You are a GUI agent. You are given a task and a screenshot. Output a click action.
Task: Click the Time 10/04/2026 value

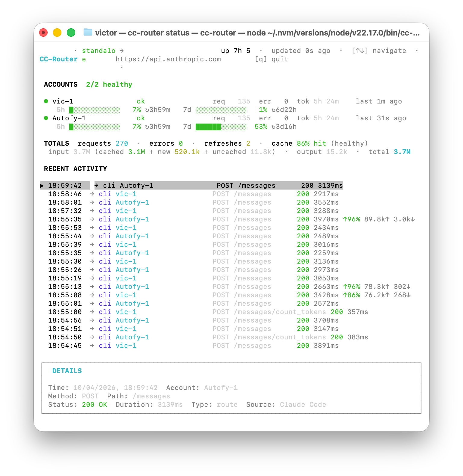coord(116,388)
